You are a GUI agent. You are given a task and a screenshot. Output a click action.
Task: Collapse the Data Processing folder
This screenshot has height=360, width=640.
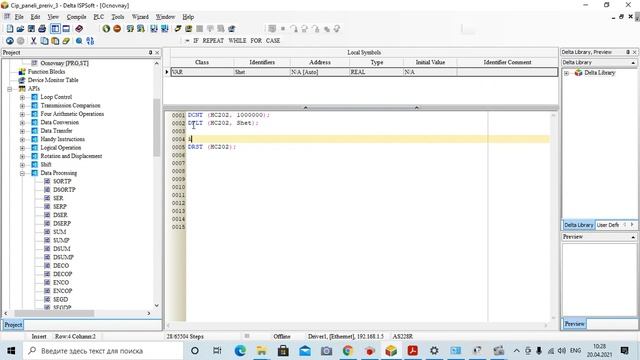point(22,173)
